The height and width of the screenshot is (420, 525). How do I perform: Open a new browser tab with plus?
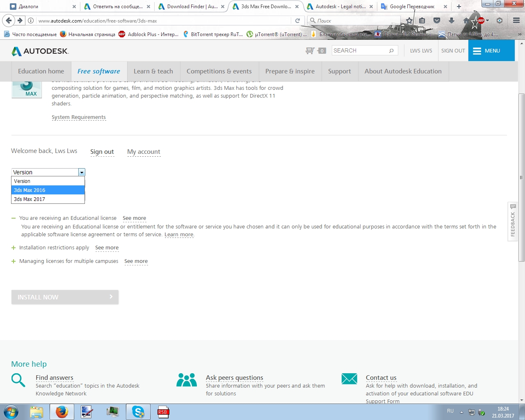pyautogui.click(x=459, y=7)
